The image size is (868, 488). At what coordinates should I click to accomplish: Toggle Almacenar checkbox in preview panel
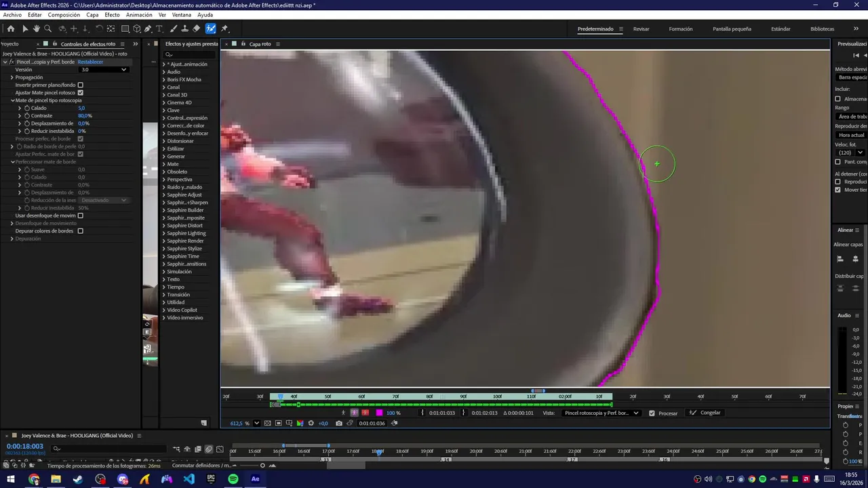click(838, 99)
